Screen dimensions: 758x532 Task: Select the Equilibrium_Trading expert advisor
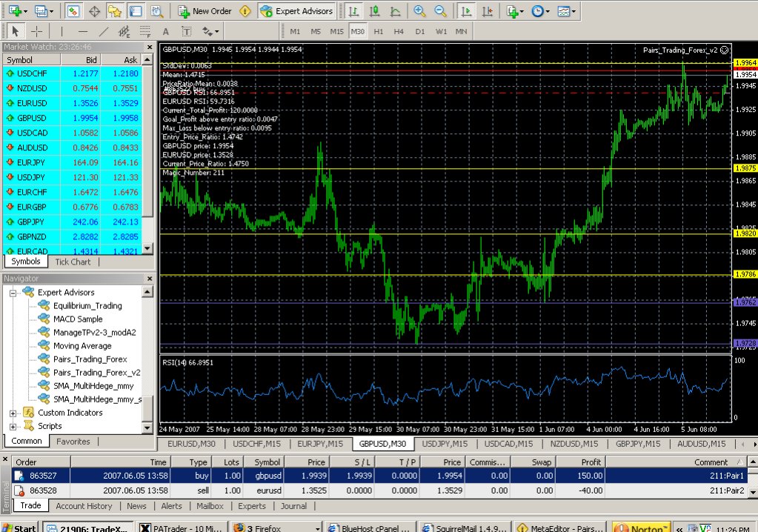click(87, 306)
